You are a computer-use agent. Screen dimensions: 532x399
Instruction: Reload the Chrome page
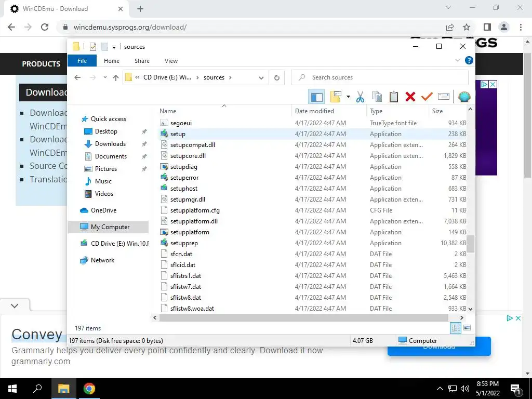pyautogui.click(x=45, y=27)
